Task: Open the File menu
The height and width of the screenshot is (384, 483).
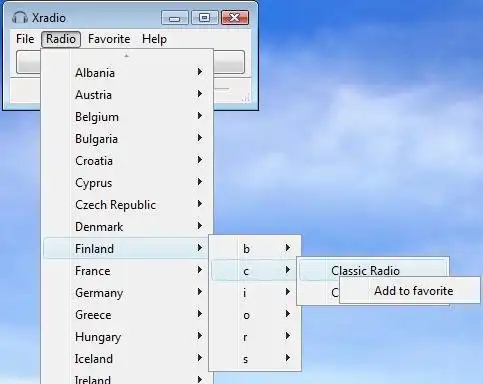Action: (25, 39)
